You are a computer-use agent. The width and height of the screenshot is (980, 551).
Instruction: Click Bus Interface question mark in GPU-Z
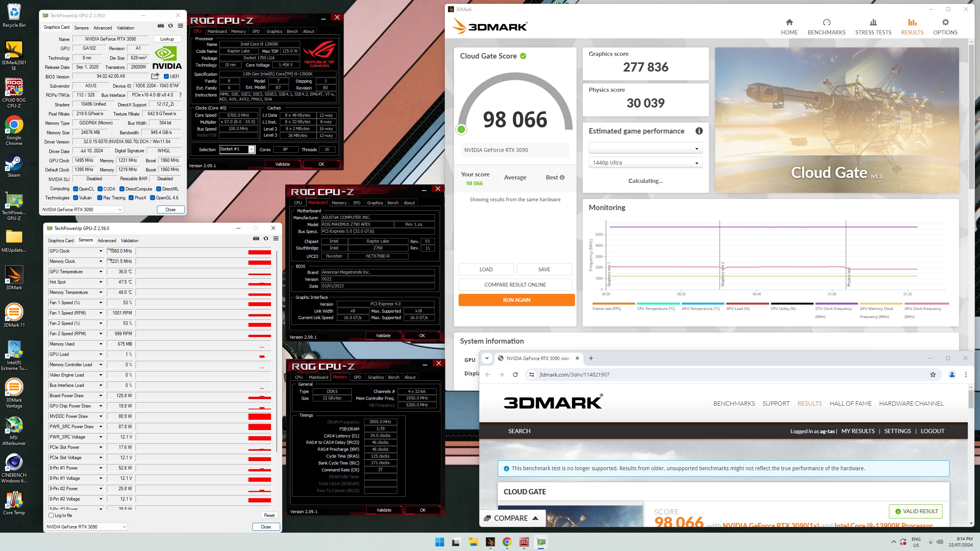(180, 95)
